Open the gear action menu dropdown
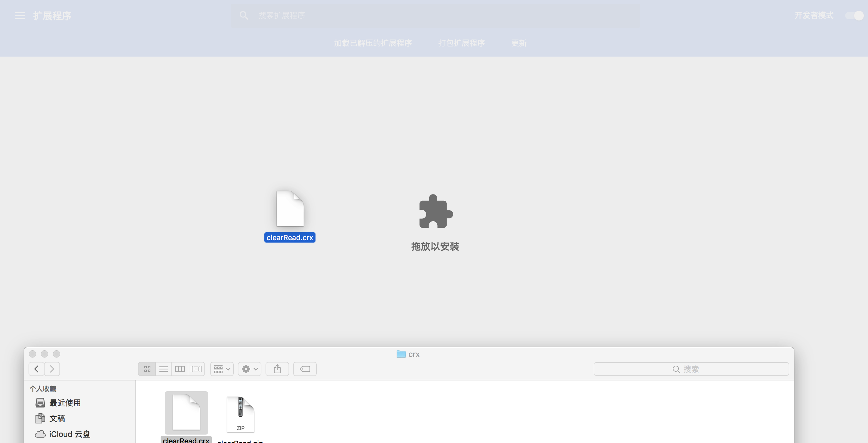Viewport: 868px width, 443px height. point(250,369)
